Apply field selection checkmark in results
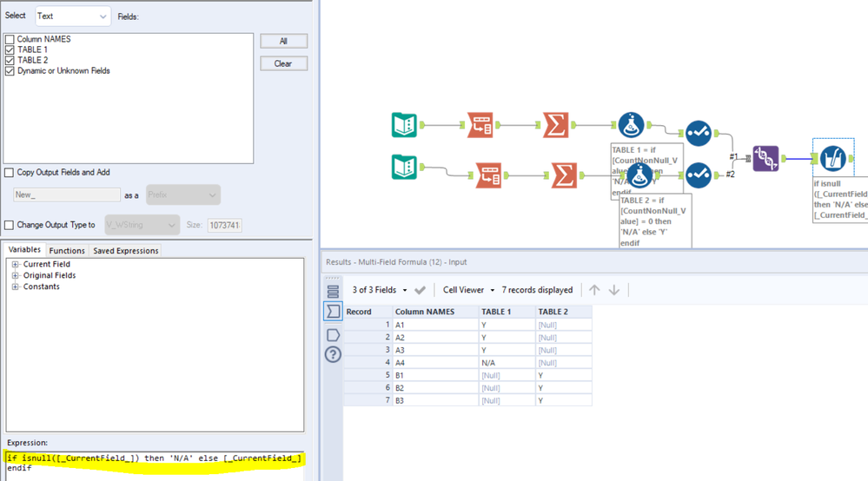The image size is (868, 481). [420, 290]
